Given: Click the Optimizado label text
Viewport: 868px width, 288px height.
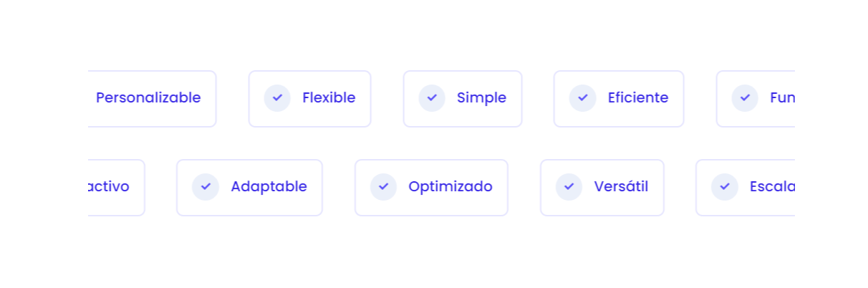Looking at the screenshot, I should pyautogui.click(x=450, y=187).
